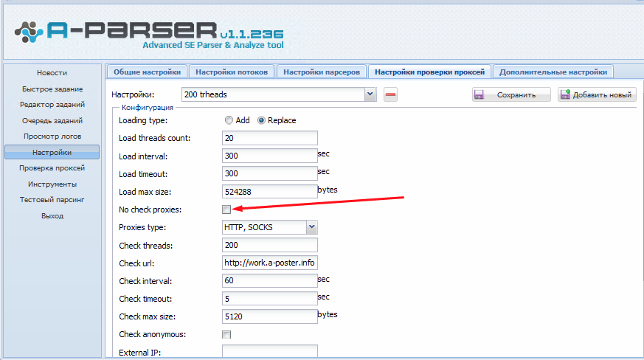Open Проверка проксей sidebar item
The image size is (644, 360).
(x=52, y=167)
